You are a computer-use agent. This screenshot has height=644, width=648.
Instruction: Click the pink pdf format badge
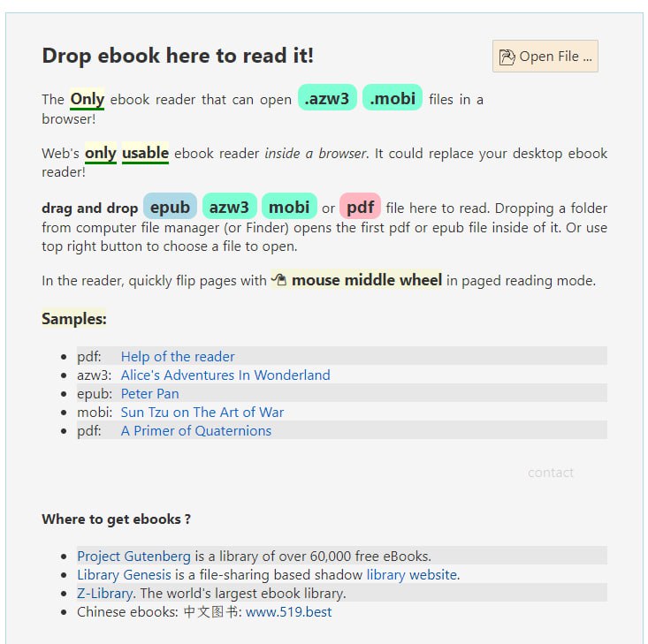click(x=360, y=207)
